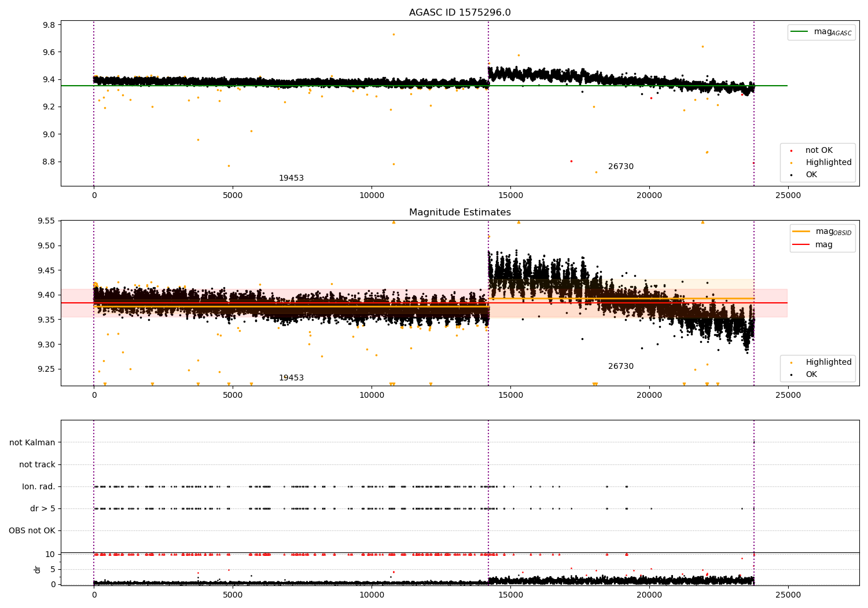Click the '8.8' y-tick in top plot
The image size is (868, 608).
(49, 162)
